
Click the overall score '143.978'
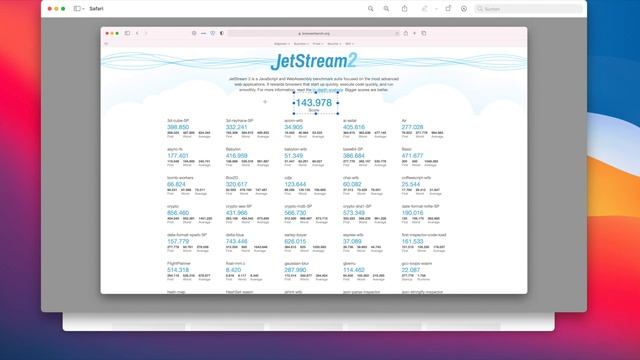[x=313, y=103]
